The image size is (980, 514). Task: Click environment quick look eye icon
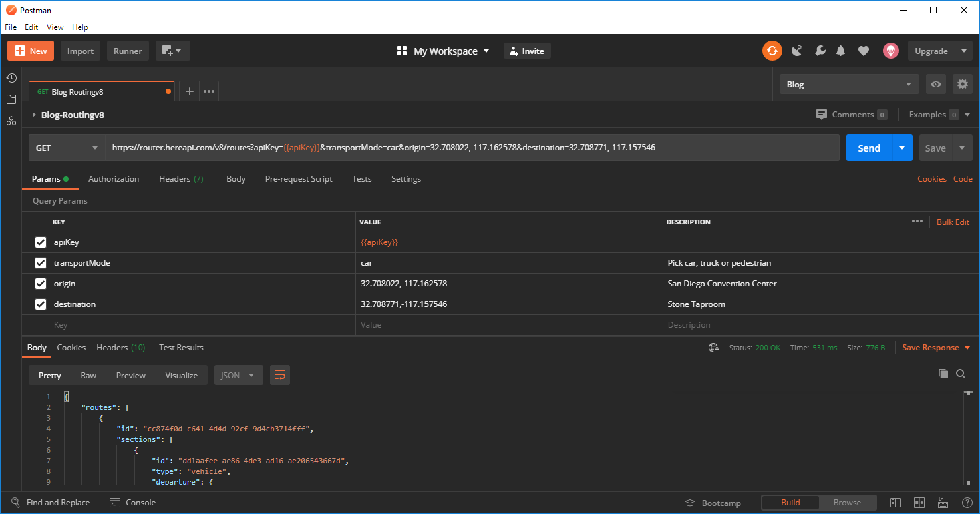coord(936,84)
